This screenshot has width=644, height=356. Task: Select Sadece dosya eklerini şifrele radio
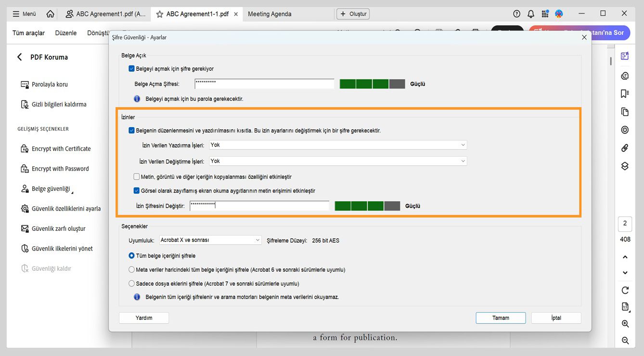pyautogui.click(x=131, y=284)
